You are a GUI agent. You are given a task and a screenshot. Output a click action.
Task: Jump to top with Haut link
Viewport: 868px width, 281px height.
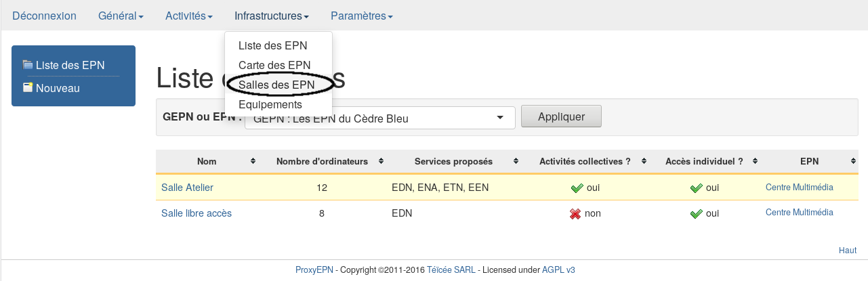click(x=847, y=250)
